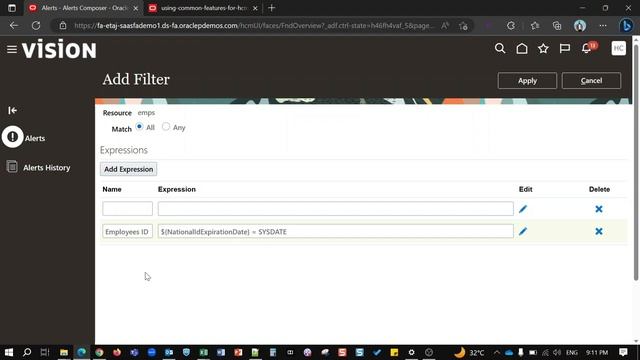Collapse the left side panel arrow
This screenshot has width=640, height=360.
[12, 110]
